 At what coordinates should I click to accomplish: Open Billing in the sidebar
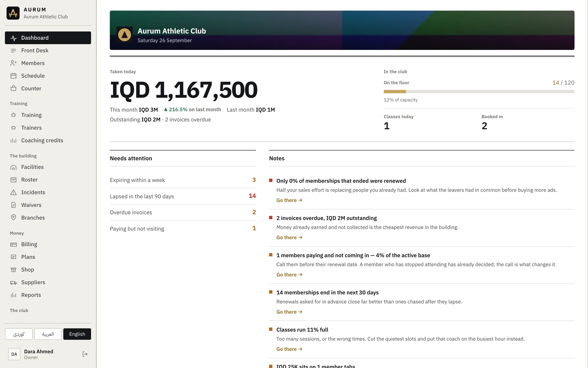(48, 244)
